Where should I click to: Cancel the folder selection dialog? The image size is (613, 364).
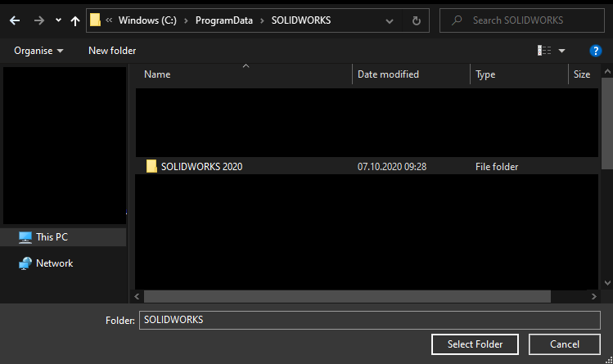pyautogui.click(x=565, y=344)
